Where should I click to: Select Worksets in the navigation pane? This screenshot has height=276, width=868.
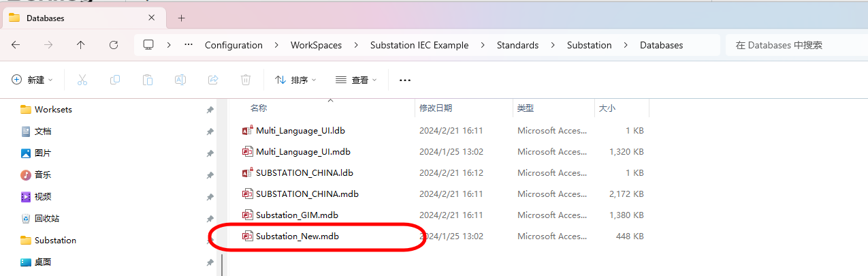pyautogui.click(x=53, y=110)
